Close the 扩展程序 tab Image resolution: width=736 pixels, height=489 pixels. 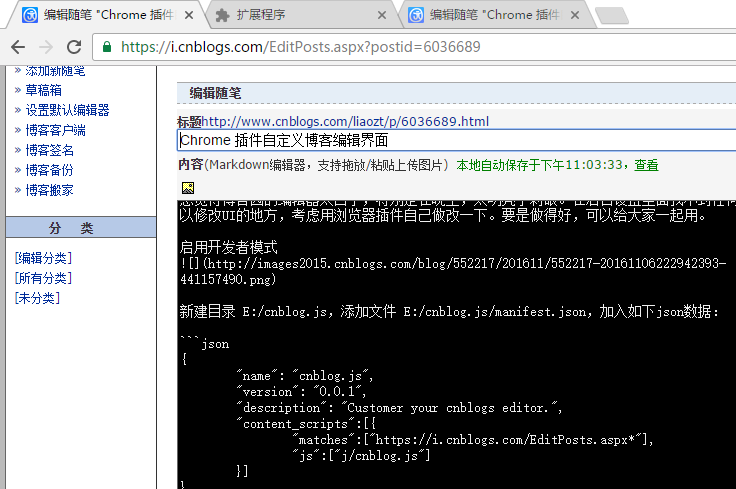tap(382, 15)
